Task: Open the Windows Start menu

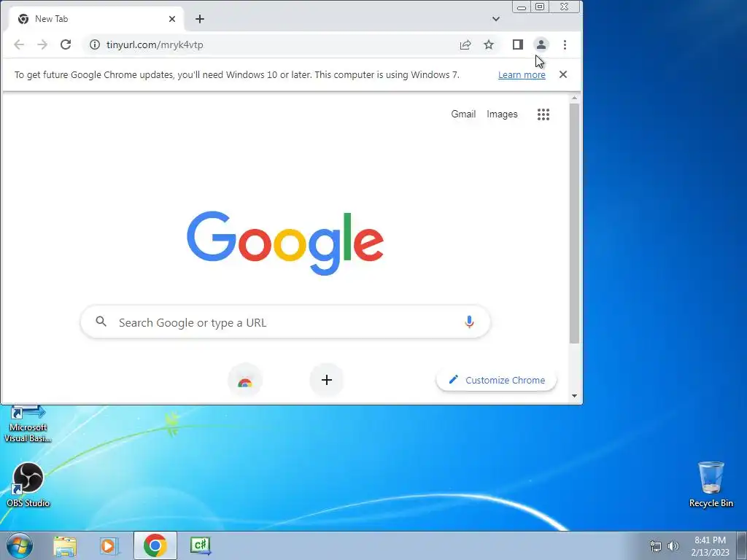Action: click(20, 545)
